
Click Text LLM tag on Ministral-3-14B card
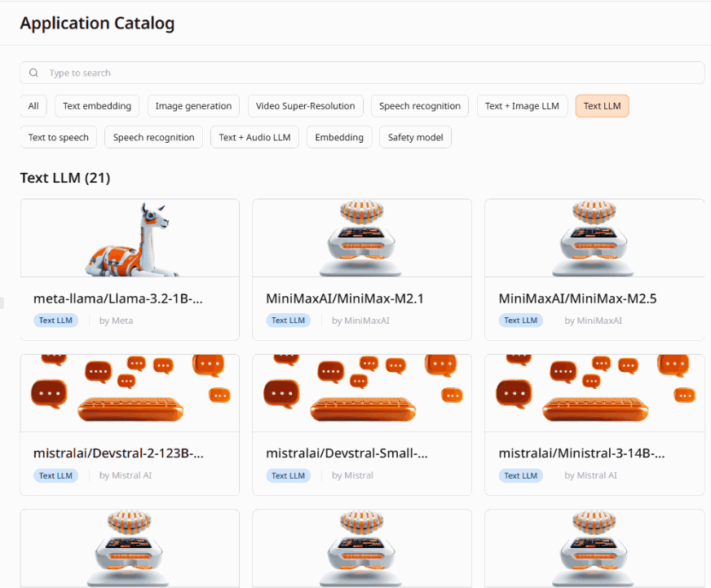click(520, 475)
